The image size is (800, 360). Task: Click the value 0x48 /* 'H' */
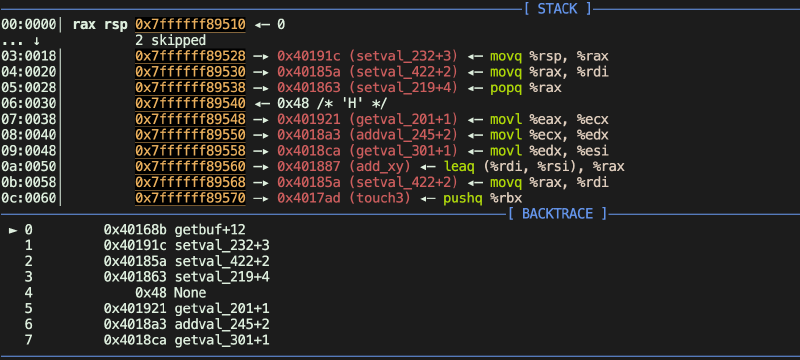pos(332,104)
